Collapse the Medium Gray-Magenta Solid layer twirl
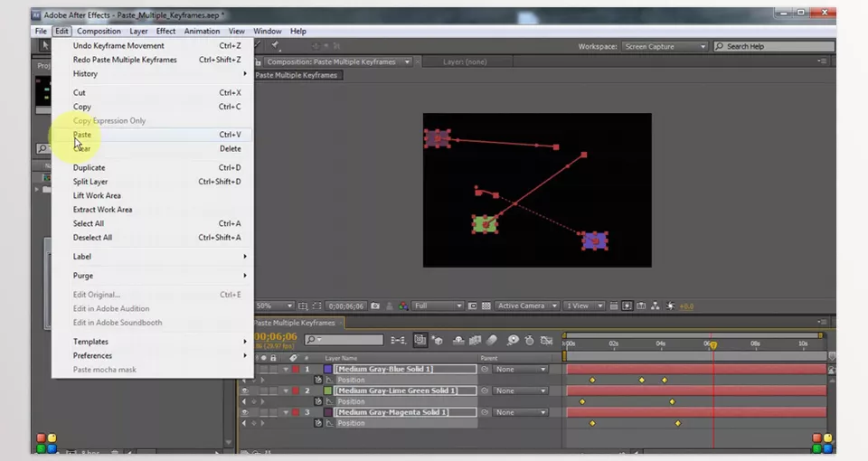The height and width of the screenshot is (461, 868). tap(286, 412)
